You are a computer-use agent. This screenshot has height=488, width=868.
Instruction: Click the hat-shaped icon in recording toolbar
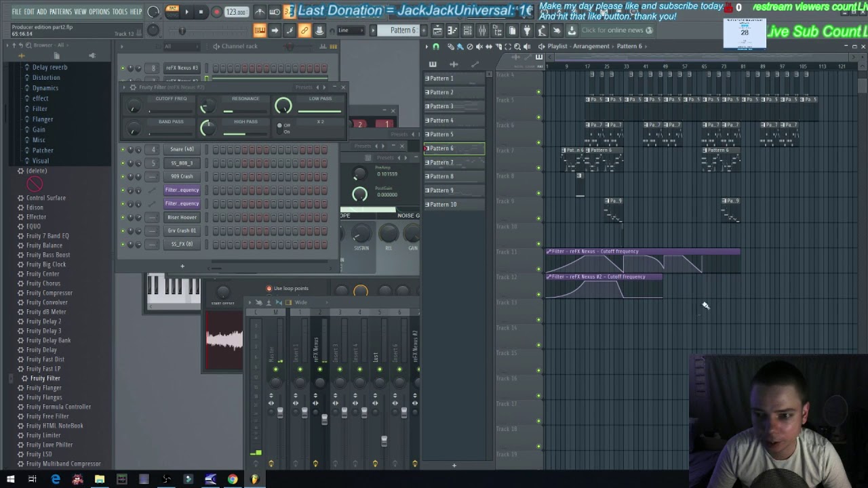click(x=319, y=30)
